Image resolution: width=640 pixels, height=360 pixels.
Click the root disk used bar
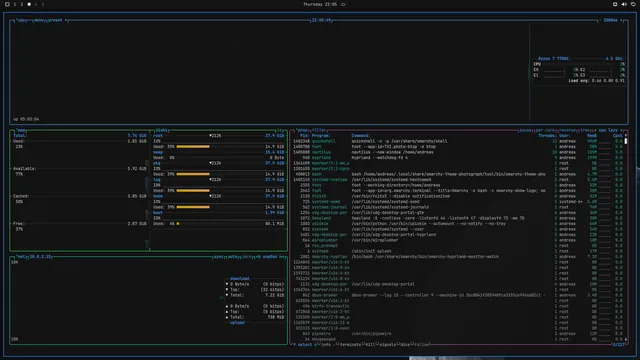pyautogui.click(x=193, y=147)
